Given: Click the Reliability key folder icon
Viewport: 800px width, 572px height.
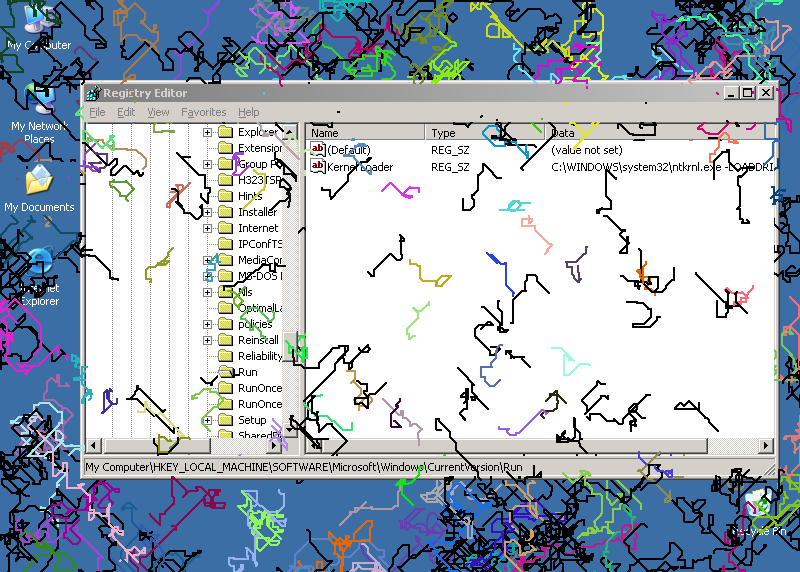Looking at the screenshot, I should (226, 356).
